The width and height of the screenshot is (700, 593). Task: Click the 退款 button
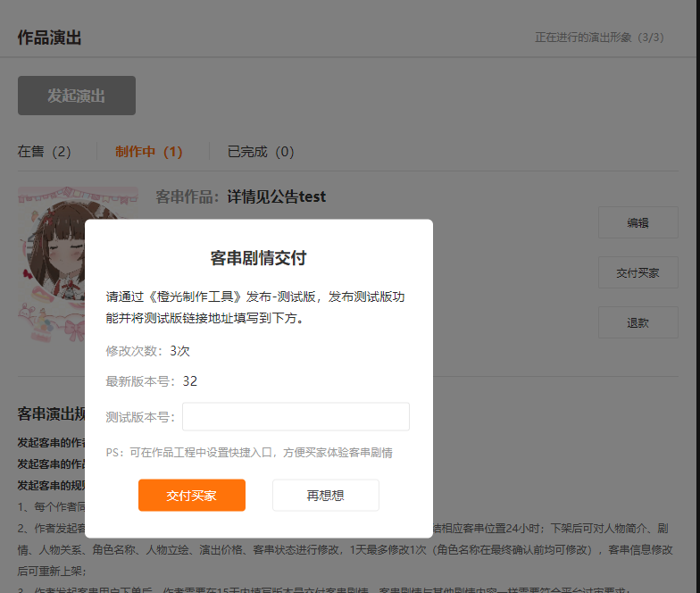(637, 322)
